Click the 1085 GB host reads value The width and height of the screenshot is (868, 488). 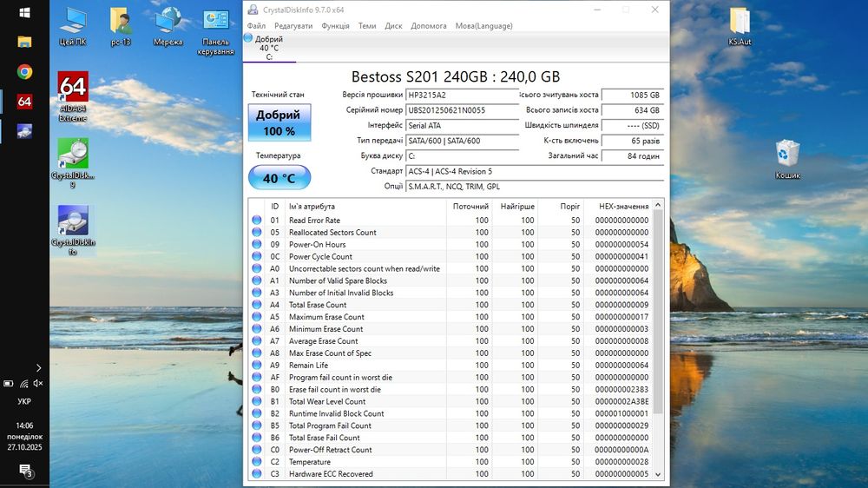pyautogui.click(x=632, y=96)
